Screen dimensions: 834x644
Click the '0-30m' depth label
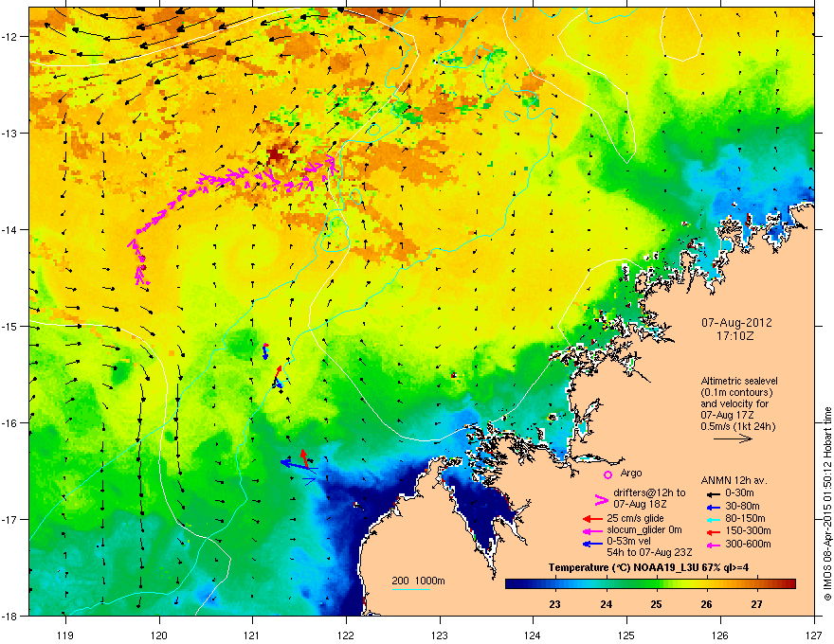coord(739,493)
